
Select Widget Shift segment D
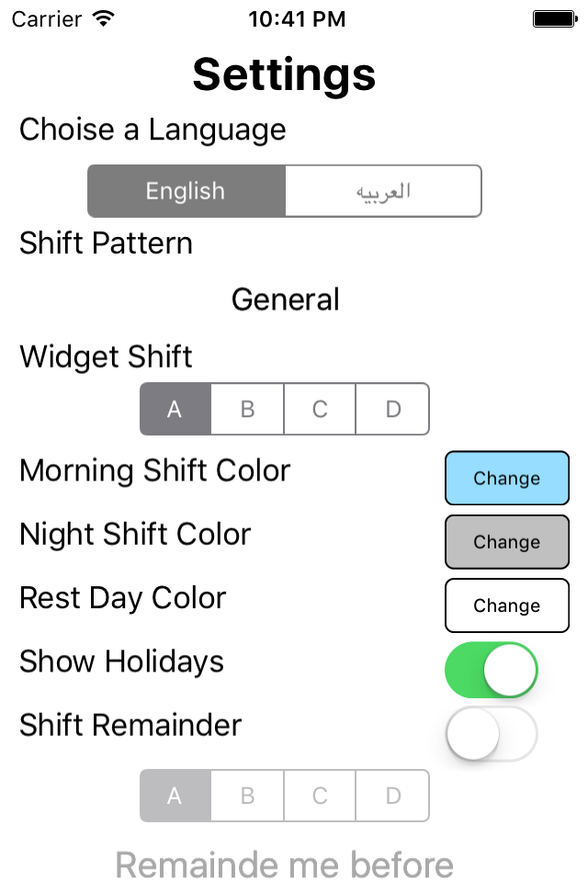click(392, 409)
